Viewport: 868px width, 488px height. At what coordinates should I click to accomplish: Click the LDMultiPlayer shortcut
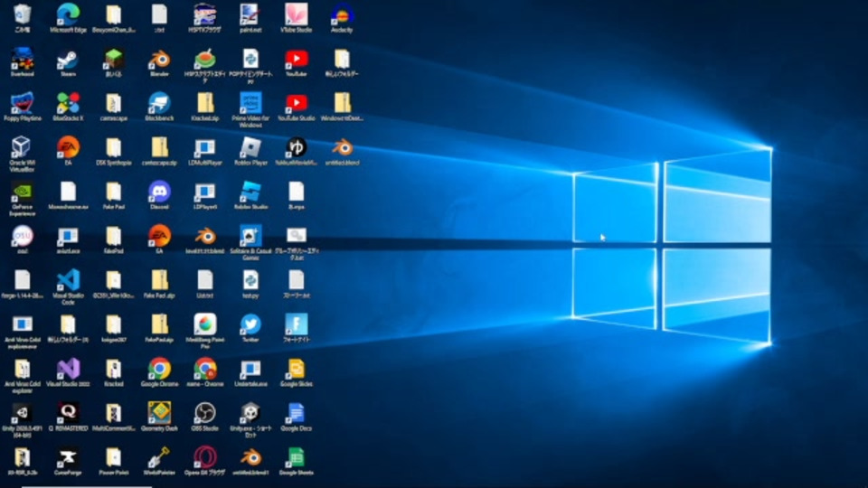[x=205, y=147]
